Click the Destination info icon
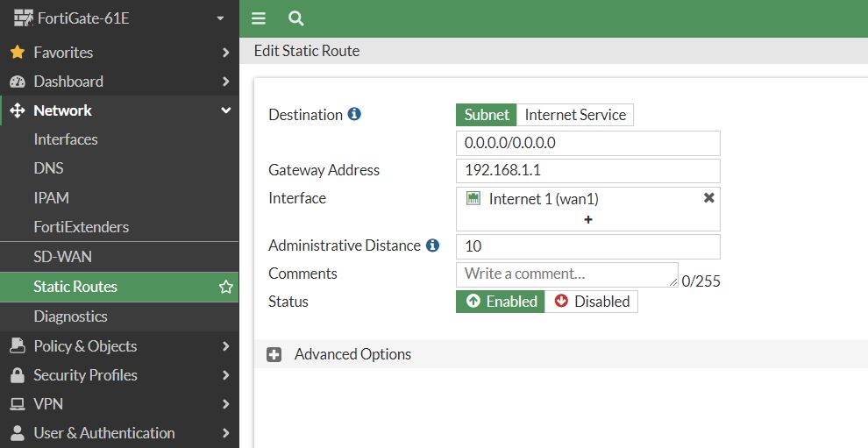 pos(354,114)
